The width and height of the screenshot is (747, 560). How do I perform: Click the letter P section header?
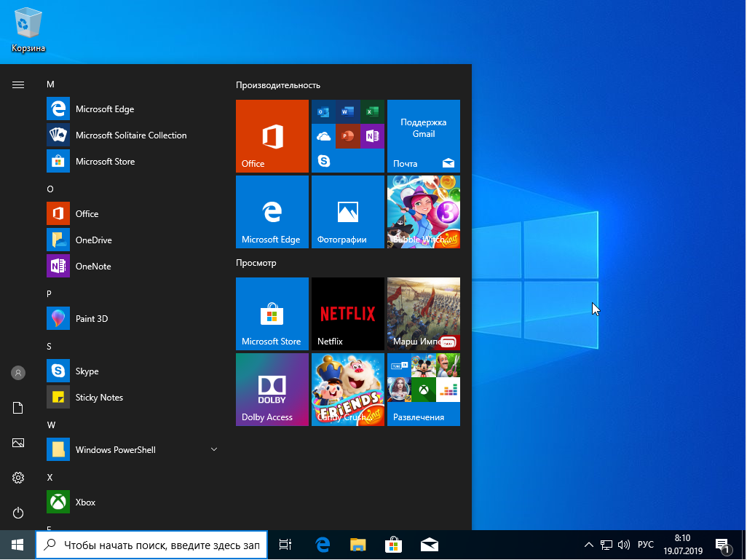pyautogui.click(x=49, y=294)
